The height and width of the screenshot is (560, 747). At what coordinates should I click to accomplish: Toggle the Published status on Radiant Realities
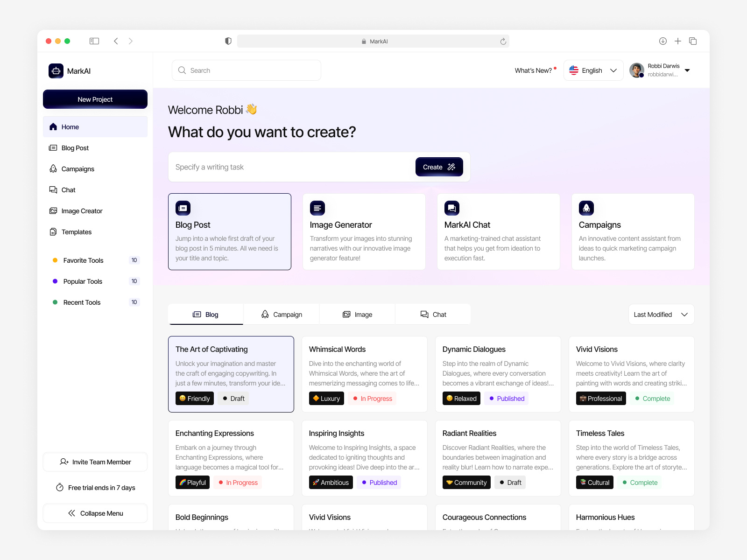click(510, 482)
